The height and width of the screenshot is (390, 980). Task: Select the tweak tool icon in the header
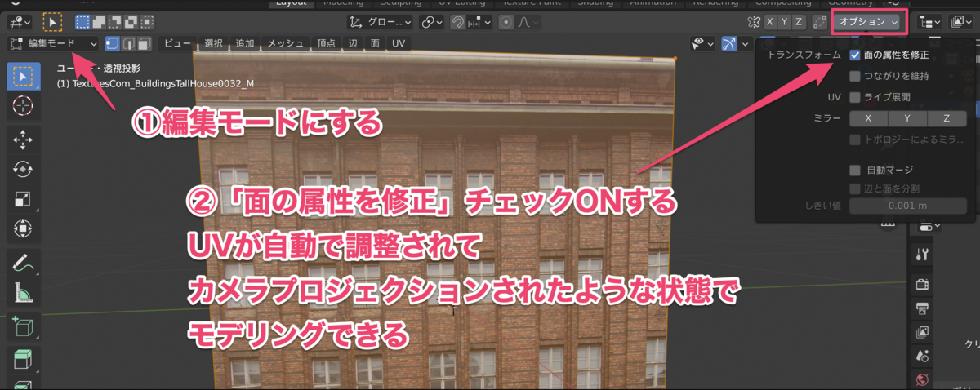pyautogui.click(x=51, y=22)
